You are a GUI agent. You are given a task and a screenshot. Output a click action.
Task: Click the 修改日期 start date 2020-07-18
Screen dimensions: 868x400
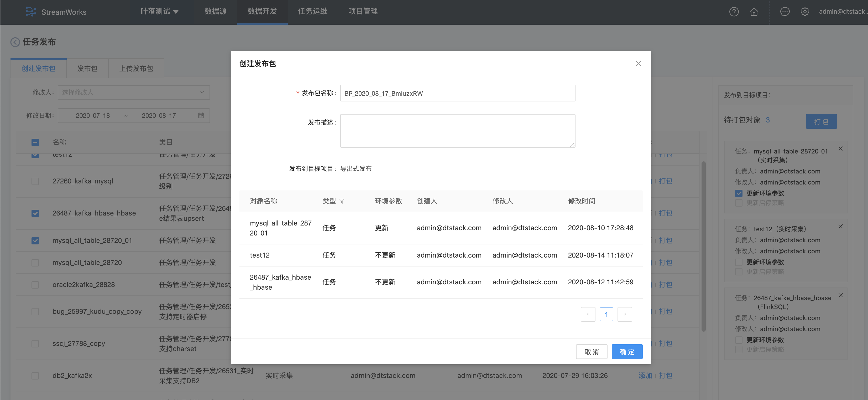pyautogui.click(x=93, y=115)
